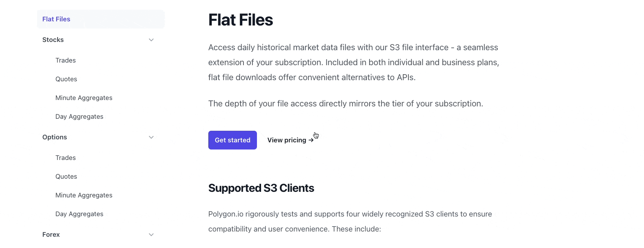This screenshot has width=644, height=248.
Task: Open Trades under the Options section
Action: (x=65, y=158)
